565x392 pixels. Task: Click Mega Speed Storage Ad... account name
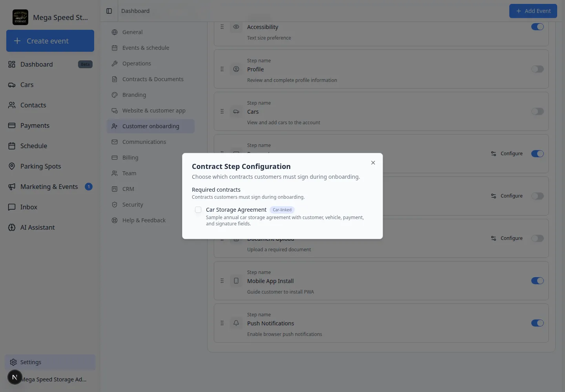54,379
